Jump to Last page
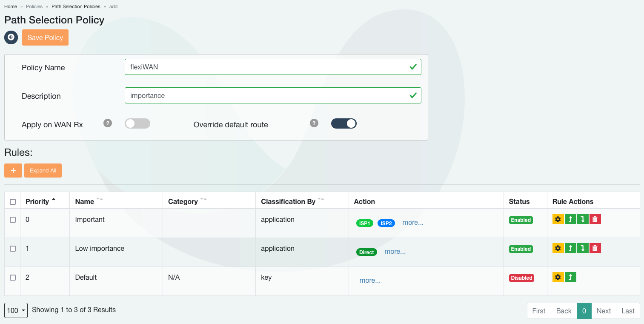The image size is (644, 324). click(x=628, y=311)
